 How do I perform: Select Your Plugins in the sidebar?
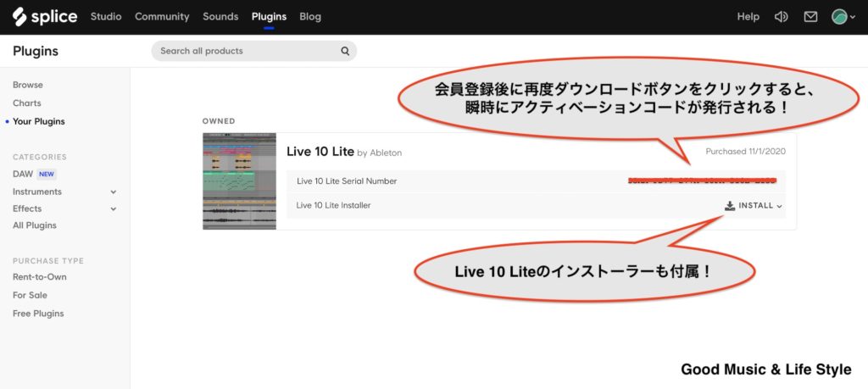coord(38,121)
